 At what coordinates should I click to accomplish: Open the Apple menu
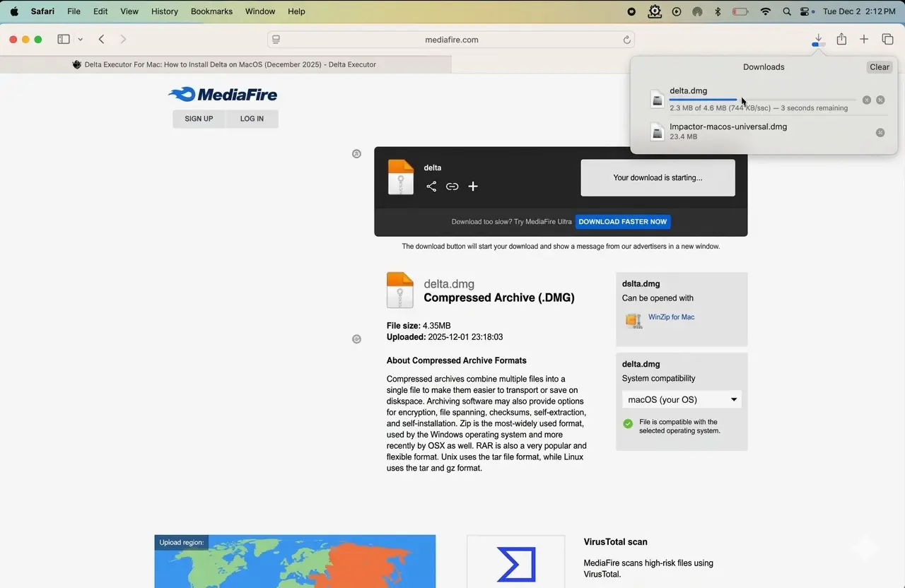point(14,11)
